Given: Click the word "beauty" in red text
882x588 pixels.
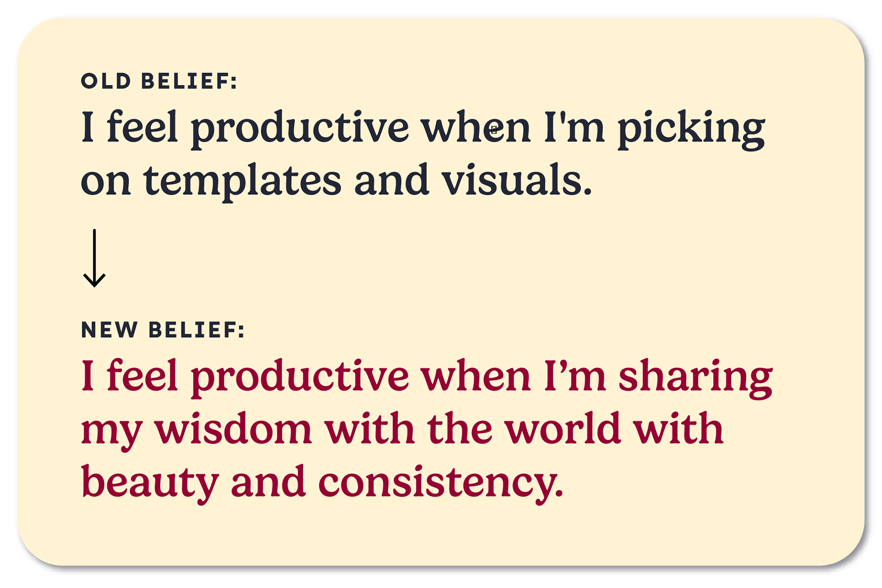Looking at the screenshot, I should [150, 482].
